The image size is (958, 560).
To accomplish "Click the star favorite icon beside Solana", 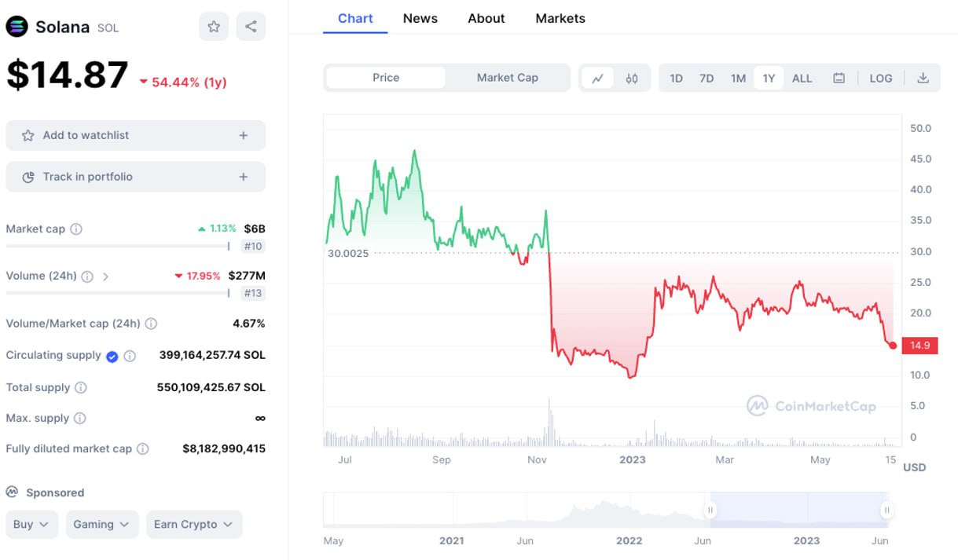I will (214, 27).
